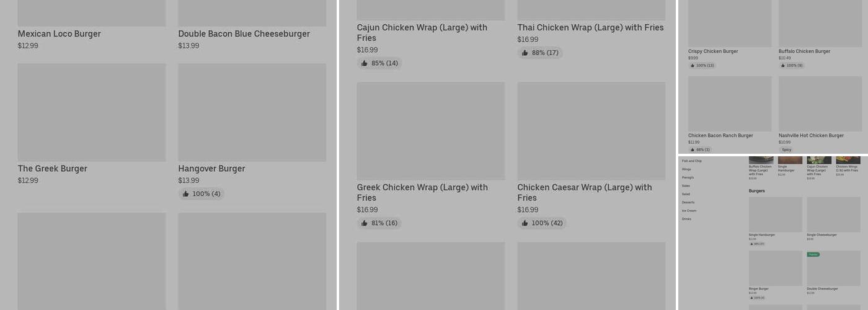This screenshot has height=310, width=868.
Task: Go to the Ice Cream category
Action: pyautogui.click(x=689, y=211)
